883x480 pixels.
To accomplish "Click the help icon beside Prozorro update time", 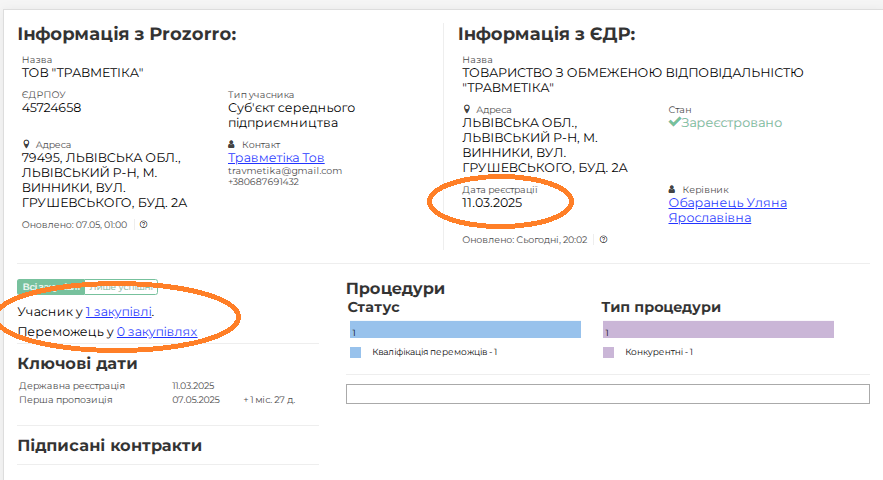I will click(144, 225).
